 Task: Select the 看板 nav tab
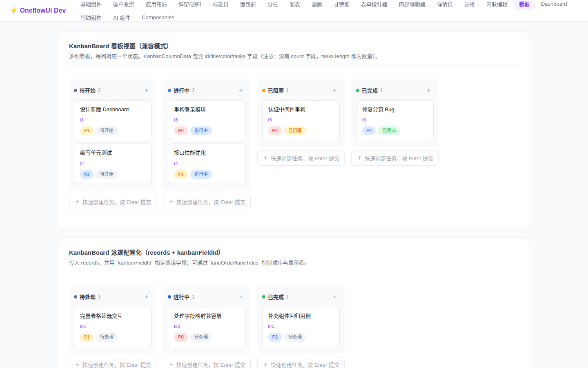524,4
